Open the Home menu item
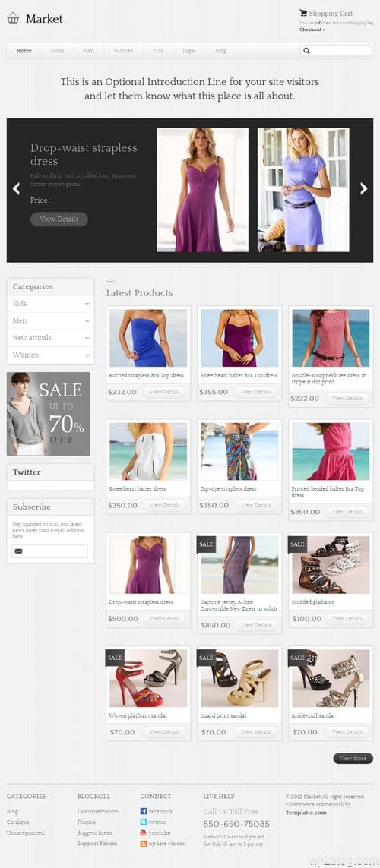Image resolution: width=380 pixels, height=868 pixels. (24, 51)
